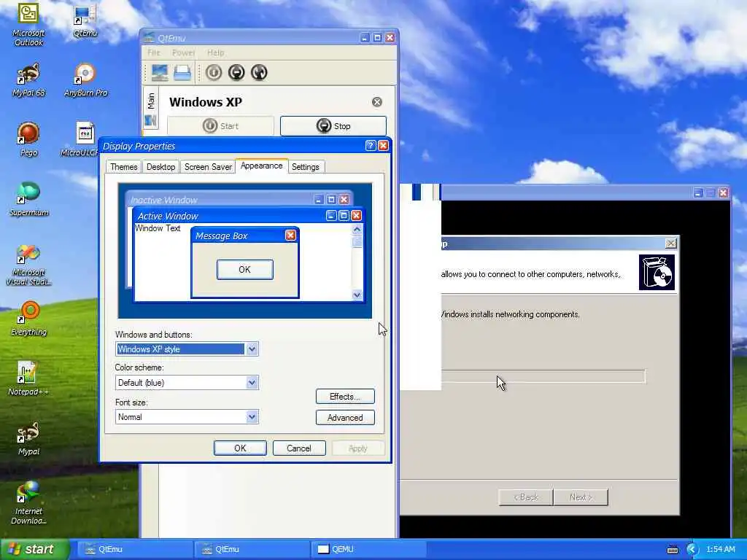Expand the Color scheme dropdown
This screenshot has height=560, width=747.
(x=252, y=382)
